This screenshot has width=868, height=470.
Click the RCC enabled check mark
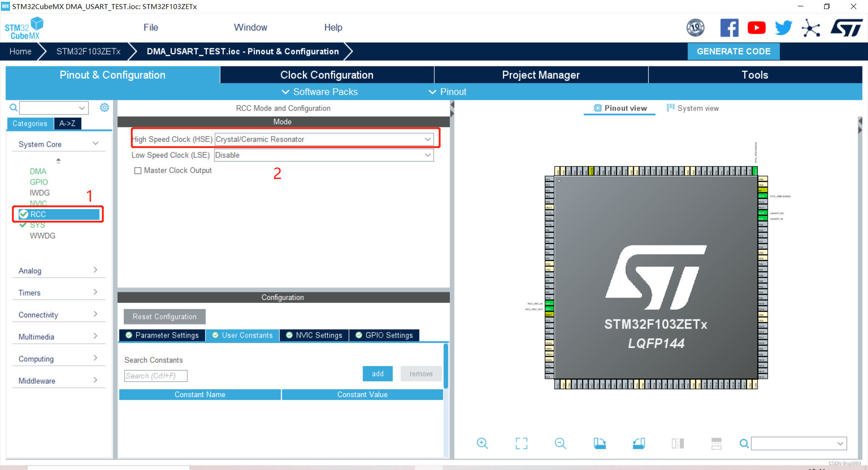point(24,214)
